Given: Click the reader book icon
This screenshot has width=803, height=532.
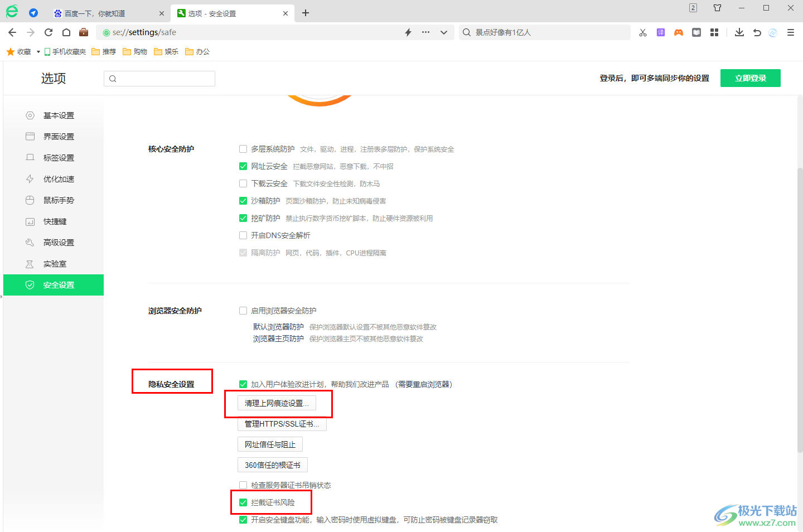Looking at the screenshot, I should click(x=696, y=32).
